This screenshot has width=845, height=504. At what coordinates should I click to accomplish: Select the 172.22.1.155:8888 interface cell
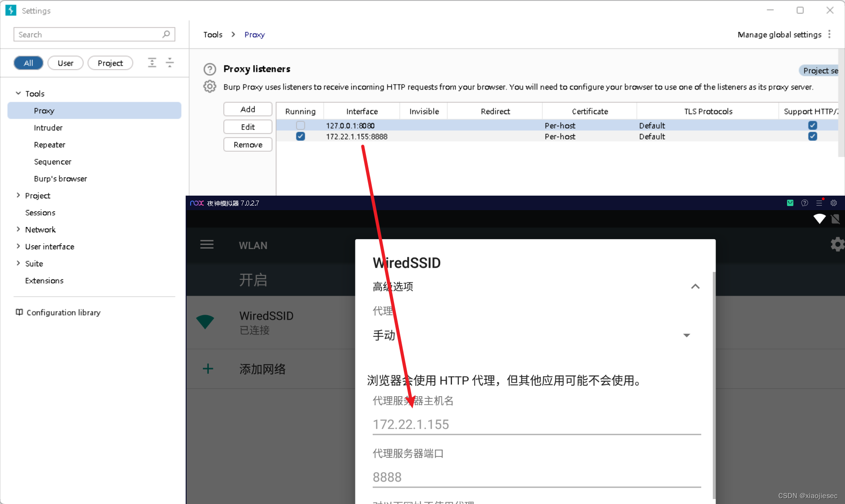(361, 136)
